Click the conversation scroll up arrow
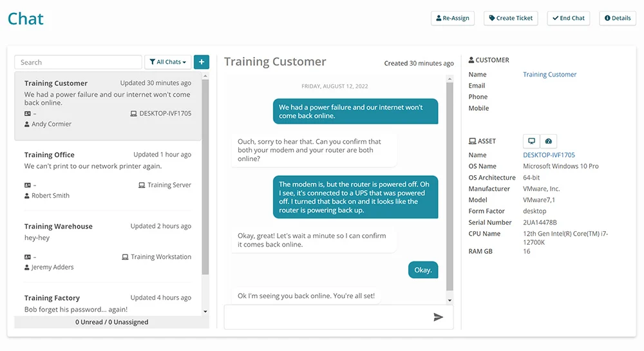 click(x=450, y=79)
